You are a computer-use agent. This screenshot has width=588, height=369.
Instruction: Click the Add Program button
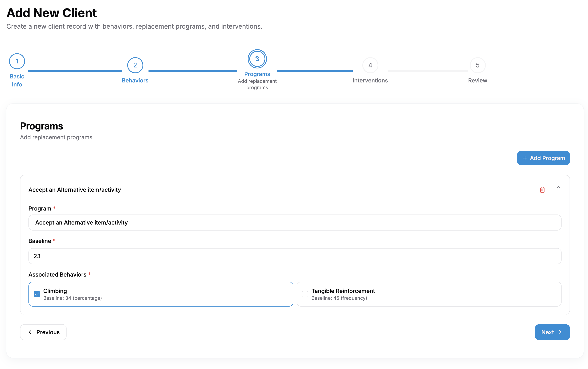coord(543,158)
